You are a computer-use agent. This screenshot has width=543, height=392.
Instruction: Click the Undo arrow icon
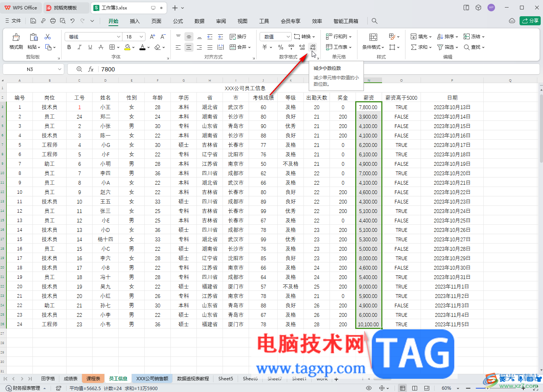click(73, 21)
